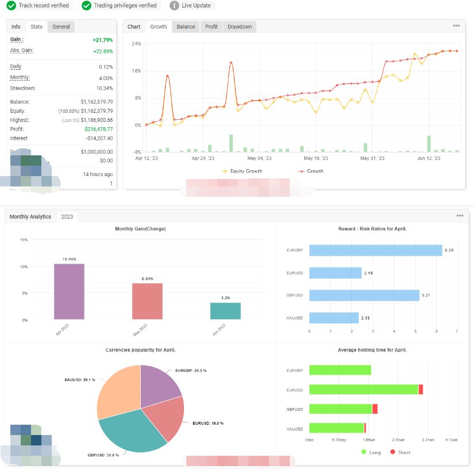
Task: Open the chart panel three-dot options menu
Action: pos(456,26)
